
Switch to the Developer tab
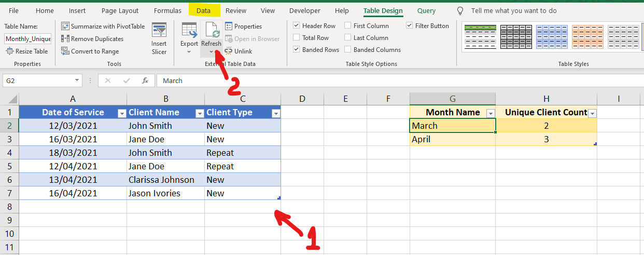point(305,10)
